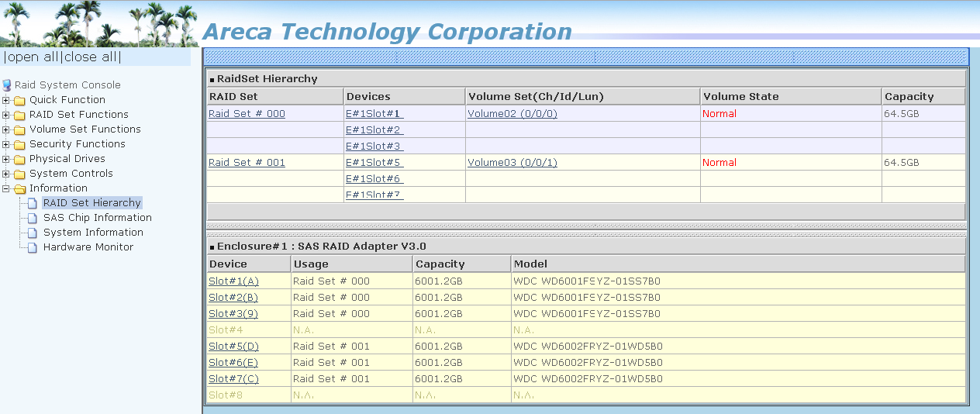Open System Information page

[x=93, y=233]
